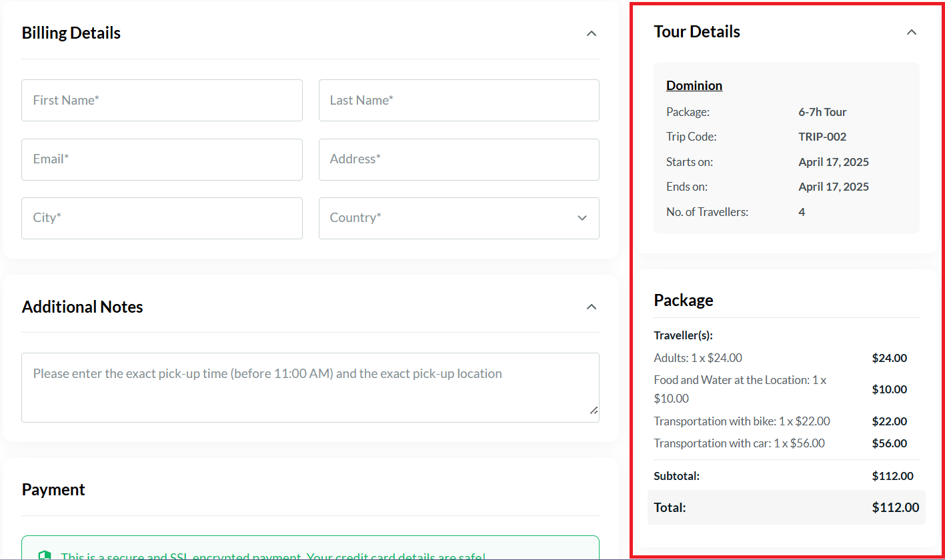Click the 'Adults: 1 x $24.00' line
Viewport: 945px width, 560px height.
coord(698,358)
